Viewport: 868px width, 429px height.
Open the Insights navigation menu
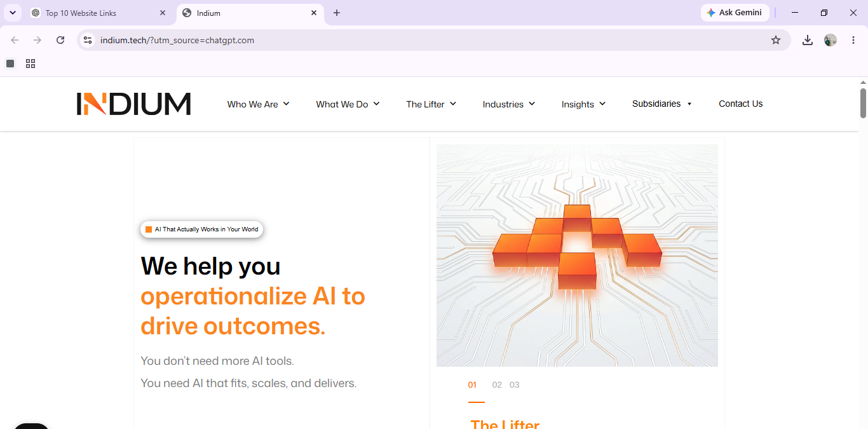(583, 104)
